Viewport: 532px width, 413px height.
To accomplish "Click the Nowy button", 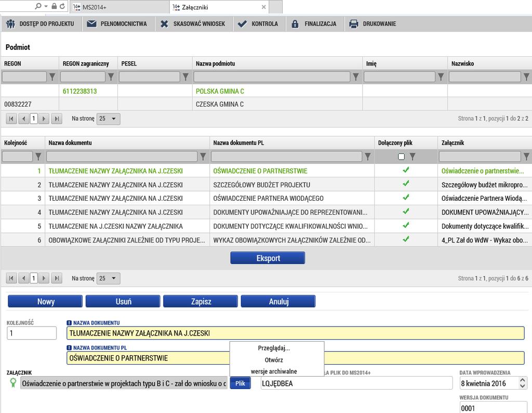I will click(45, 301).
